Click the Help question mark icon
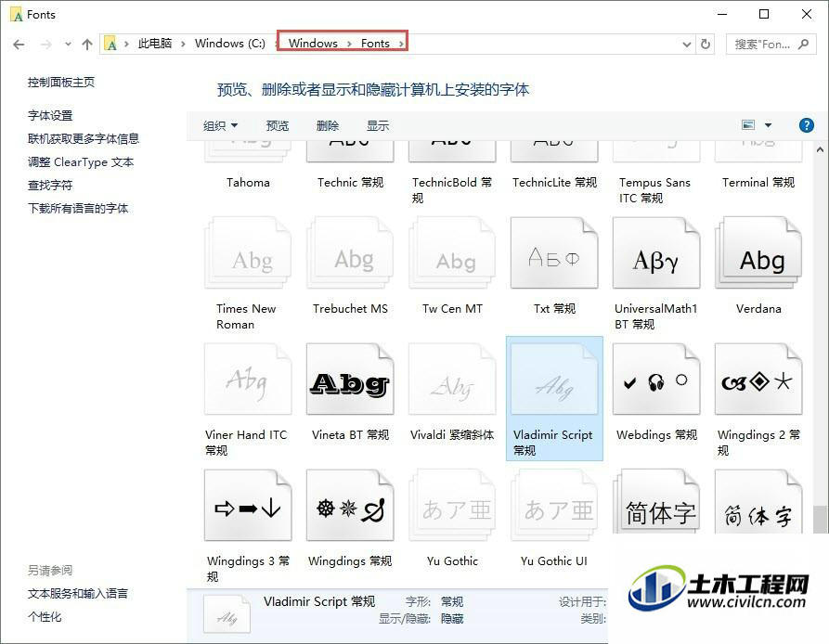Viewport: 829px width, 644px height. pyautogui.click(x=807, y=125)
